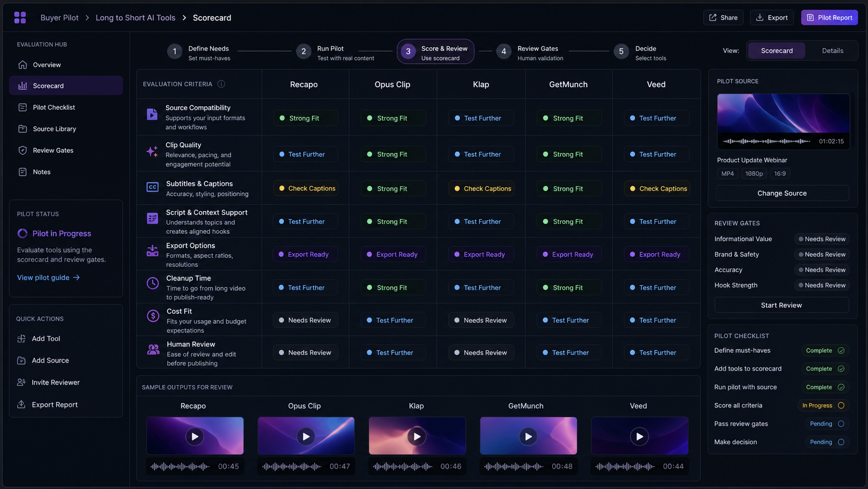Open the Share button
The image size is (868, 489).
pyautogui.click(x=723, y=18)
